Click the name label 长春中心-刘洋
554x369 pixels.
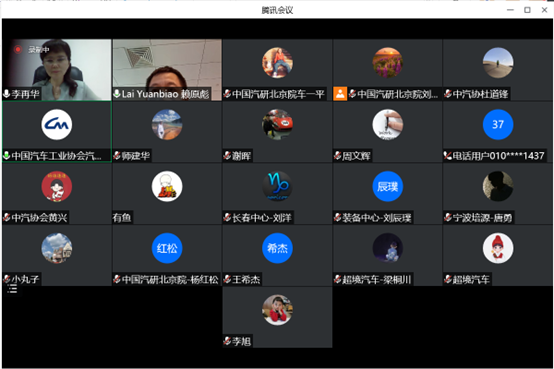(262, 218)
